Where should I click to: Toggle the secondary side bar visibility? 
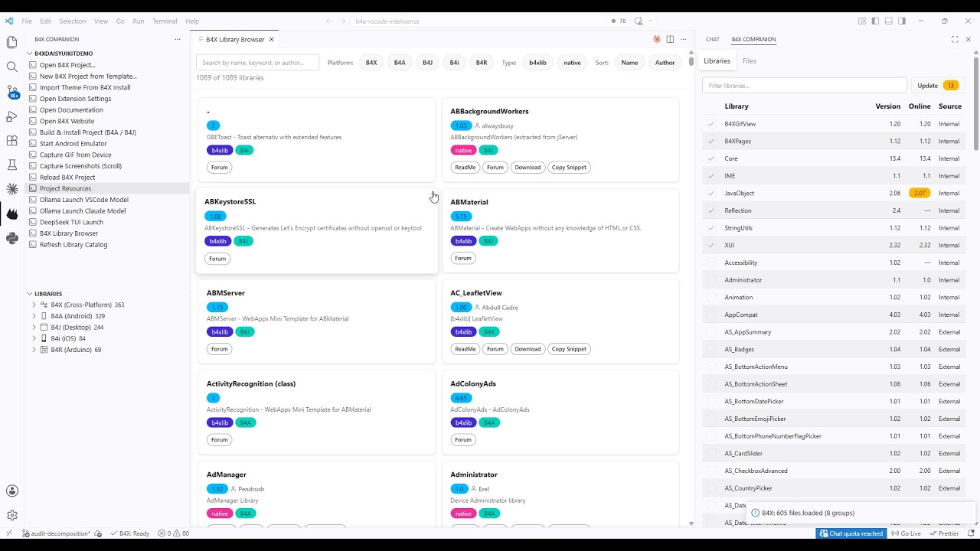click(x=902, y=21)
